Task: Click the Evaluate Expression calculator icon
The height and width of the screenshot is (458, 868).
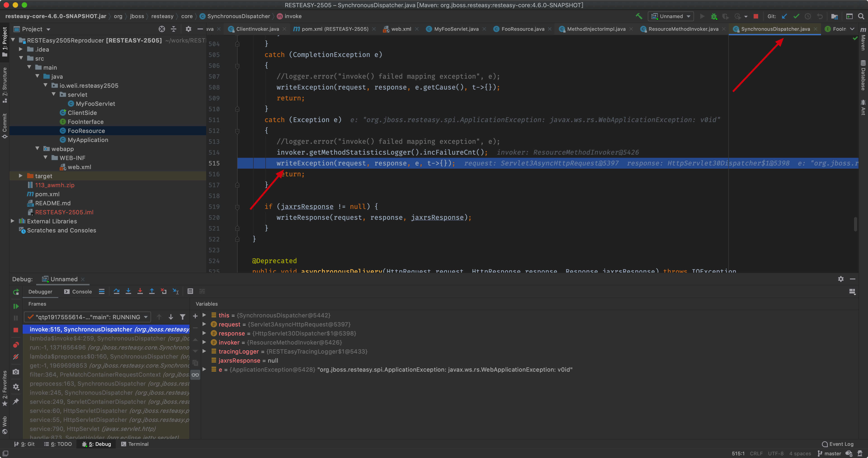Action: coord(190,292)
